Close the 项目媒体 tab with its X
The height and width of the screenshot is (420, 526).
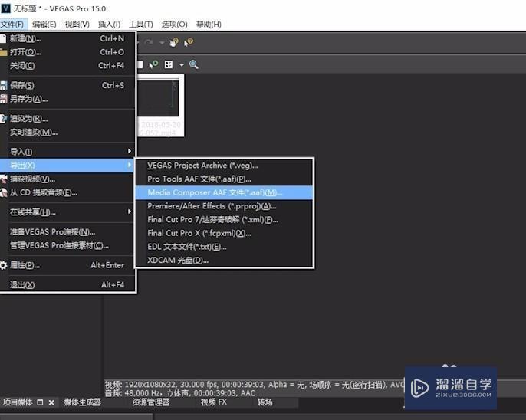51,402
